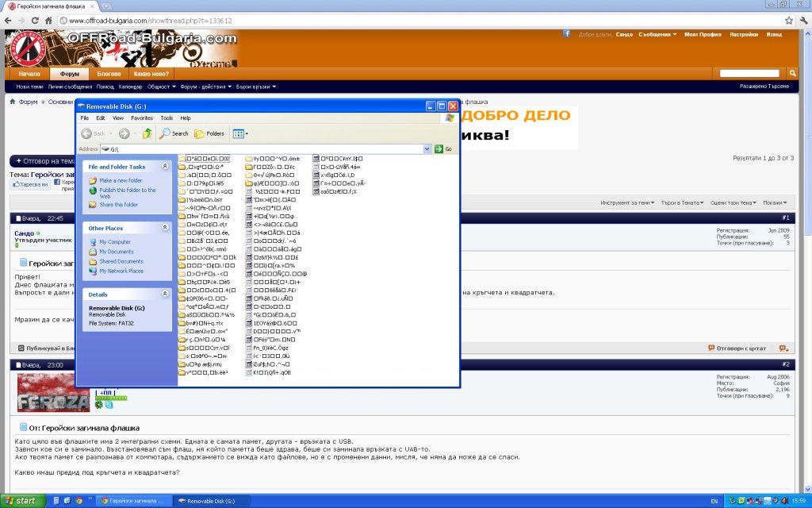The width and height of the screenshot is (812, 508).
Task: Bookmark the page with the star icon
Action: pyautogui.click(x=789, y=21)
